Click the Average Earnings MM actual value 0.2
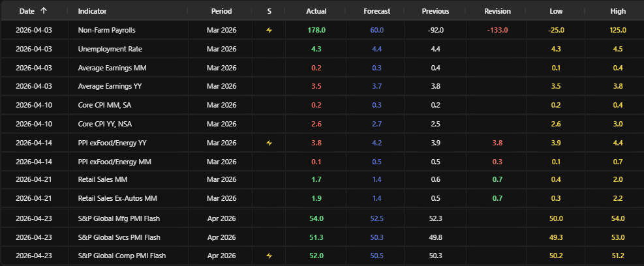The width and height of the screenshot is (644, 266). (x=316, y=68)
